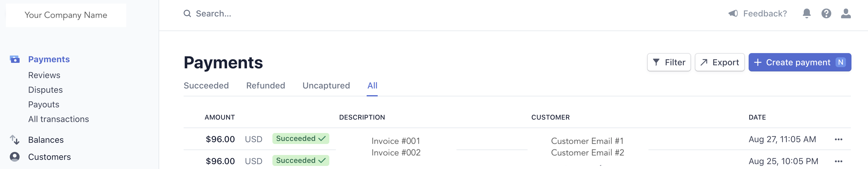Viewport: 868px width, 169px height.
Task: Switch to the Succeeded tab
Action: 206,86
